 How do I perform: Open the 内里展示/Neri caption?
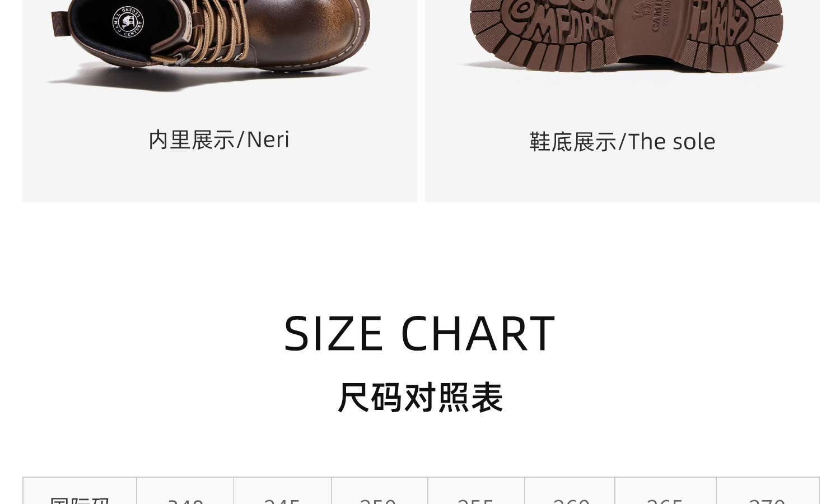click(x=219, y=140)
